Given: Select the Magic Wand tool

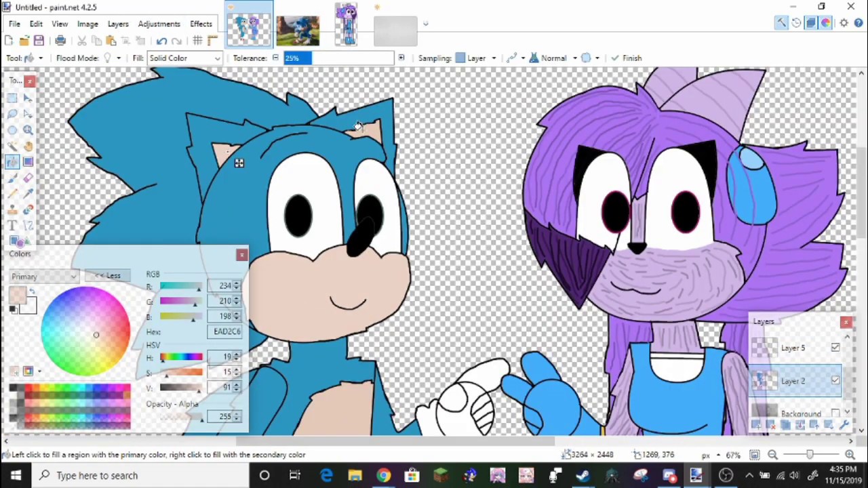Looking at the screenshot, I should pos(12,146).
